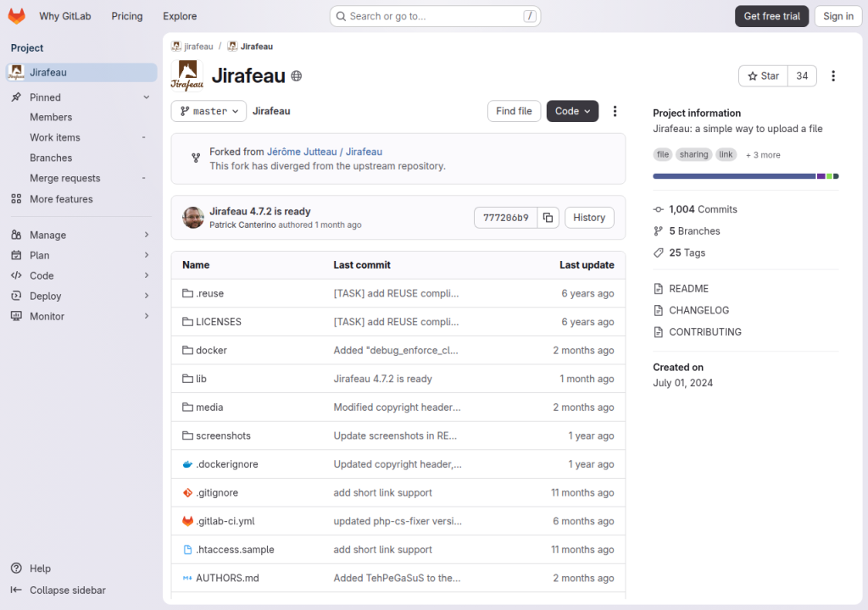Click the Collapse sidebar arrow icon

pyautogui.click(x=17, y=590)
